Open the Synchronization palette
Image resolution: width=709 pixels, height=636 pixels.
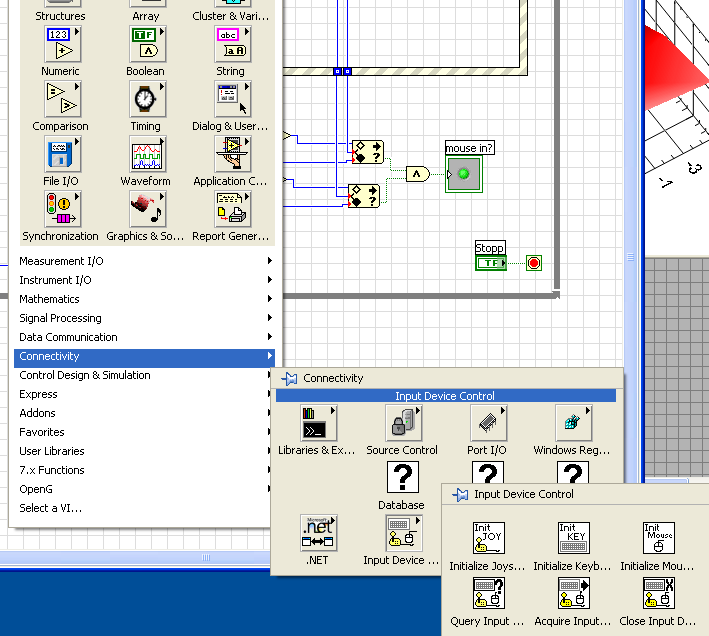pos(62,209)
